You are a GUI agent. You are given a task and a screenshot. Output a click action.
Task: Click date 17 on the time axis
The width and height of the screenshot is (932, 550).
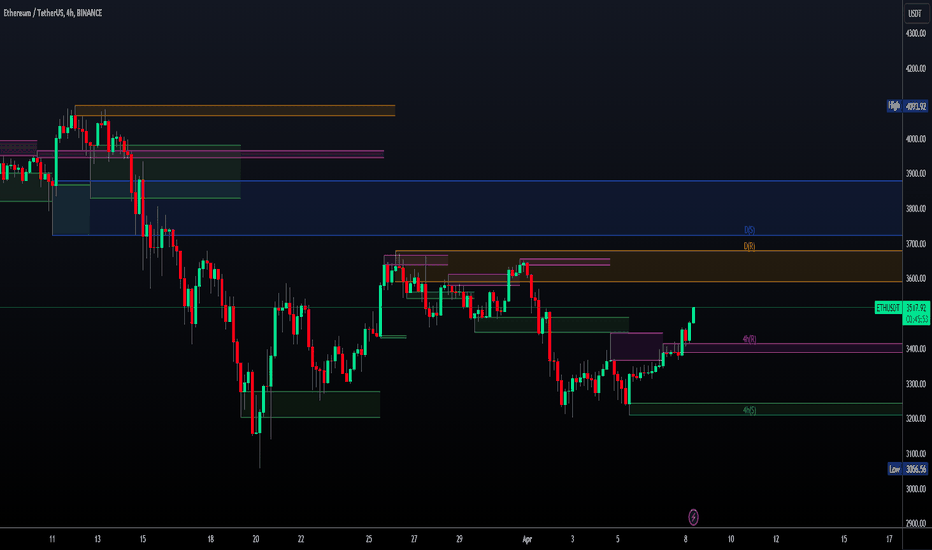(889, 539)
